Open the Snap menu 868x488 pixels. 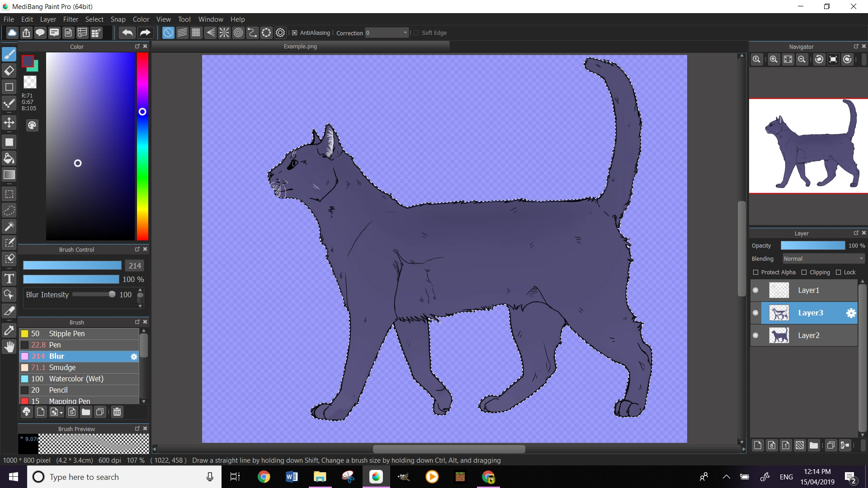tap(118, 19)
